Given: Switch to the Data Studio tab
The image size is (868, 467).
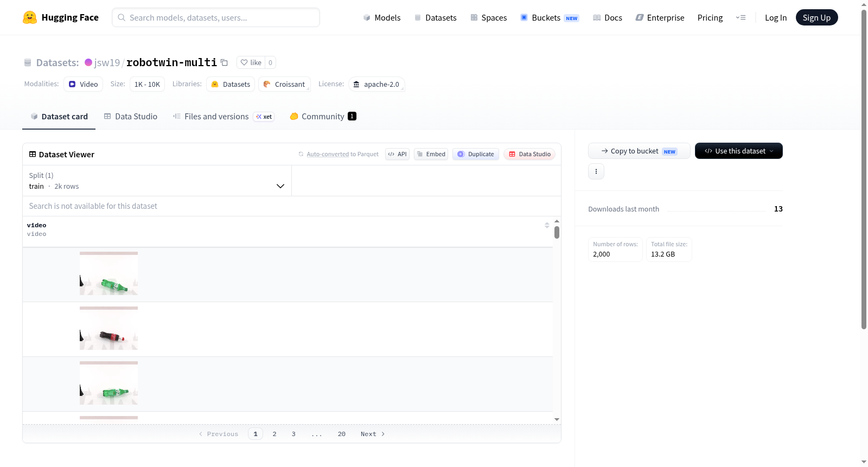Looking at the screenshot, I should click(x=131, y=116).
